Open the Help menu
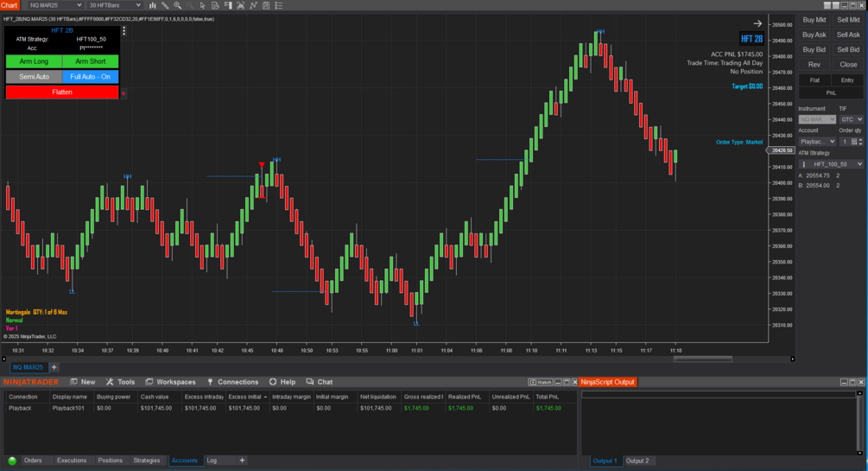The height and width of the screenshot is (471, 868). tap(282, 382)
